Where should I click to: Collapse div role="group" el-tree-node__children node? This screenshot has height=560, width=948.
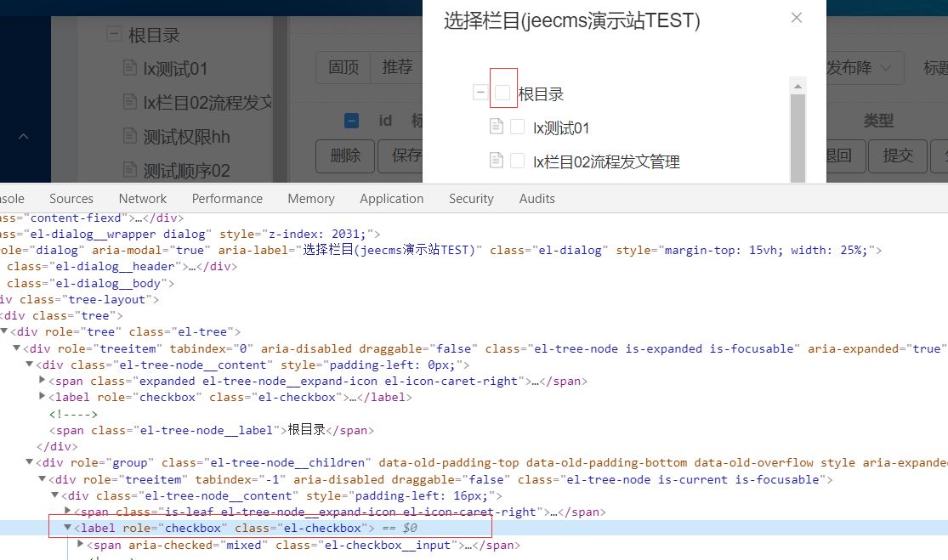pos(29,461)
